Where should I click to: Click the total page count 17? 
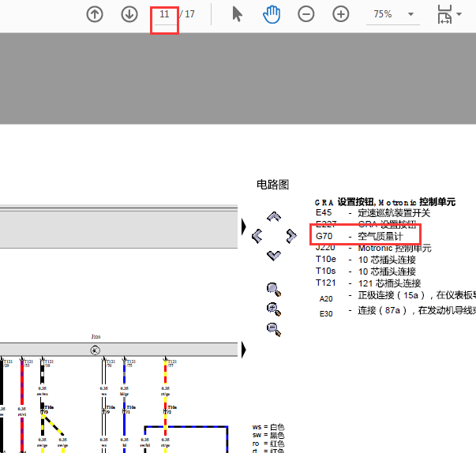[x=189, y=14]
